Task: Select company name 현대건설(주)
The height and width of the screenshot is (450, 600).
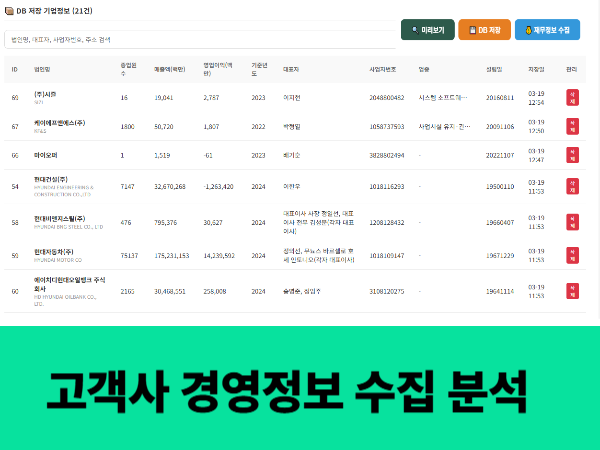Action: (51, 179)
